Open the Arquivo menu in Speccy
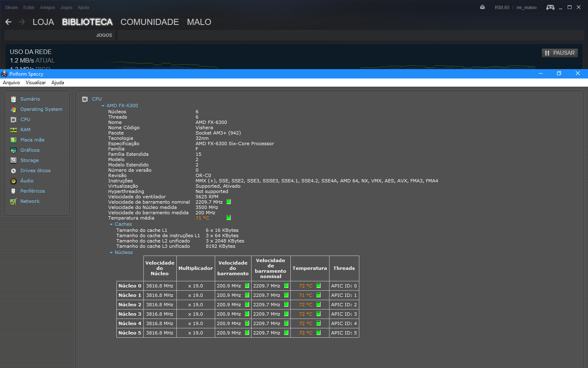 tap(11, 83)
